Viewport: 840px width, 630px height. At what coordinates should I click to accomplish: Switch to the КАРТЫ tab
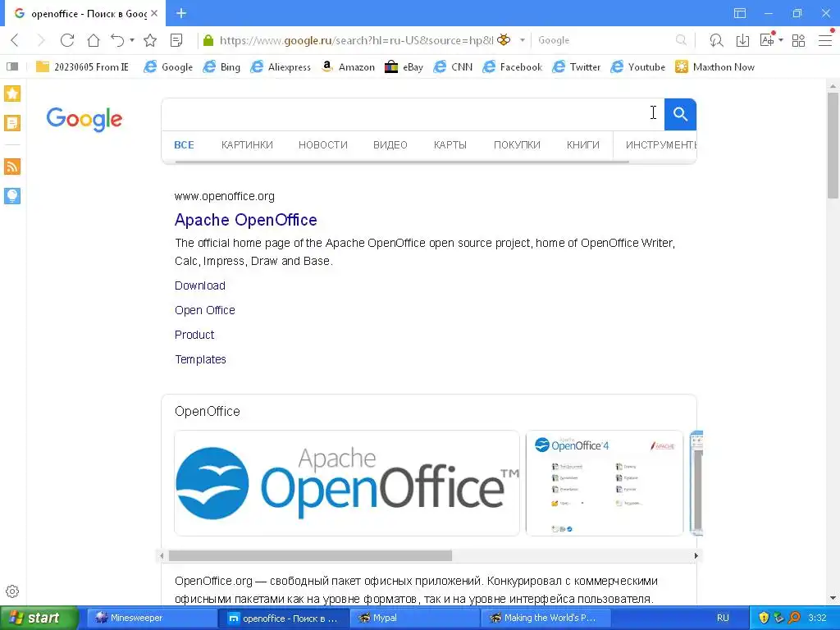click(x=450, y=144)
